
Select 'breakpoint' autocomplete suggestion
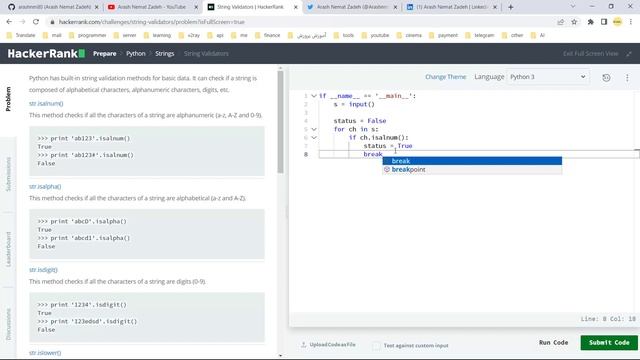pos(472,169)
